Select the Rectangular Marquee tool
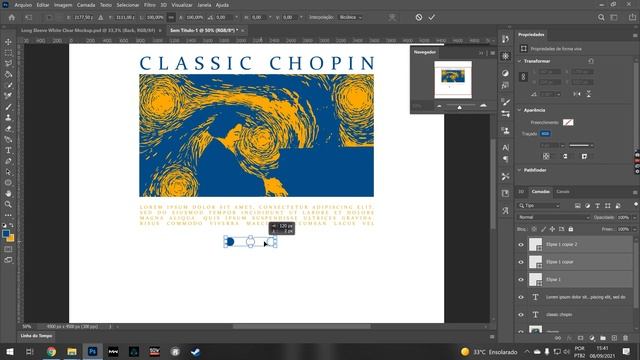The height and width of the screenshot is (360, 640). pos(8,53)
